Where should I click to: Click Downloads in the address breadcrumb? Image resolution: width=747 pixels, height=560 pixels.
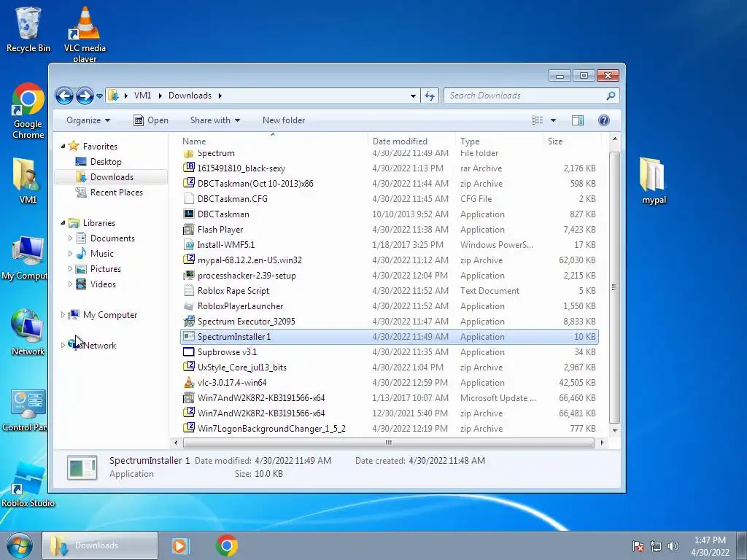tap(190, 96)
